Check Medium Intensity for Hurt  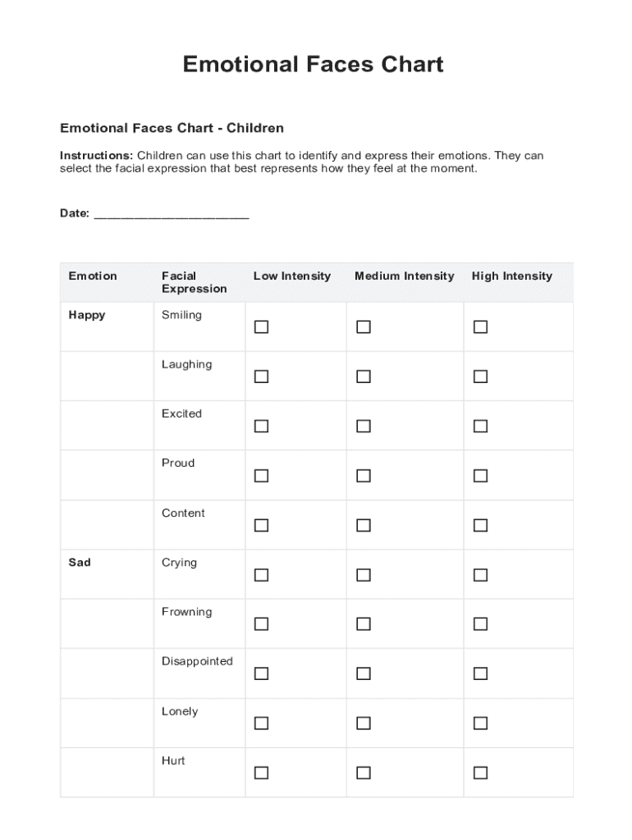tap(364, 773)
